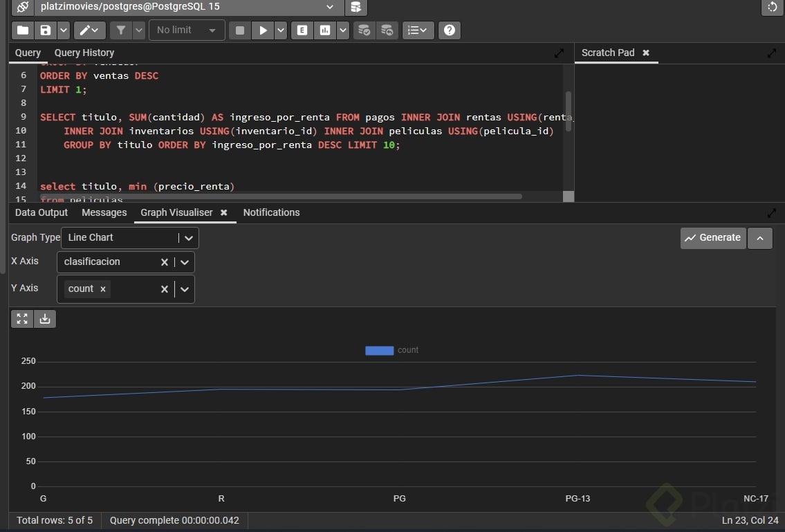Image resolution: width=785 pixels, height=532 pixels.
Task: Open the No limit rows dropdown
Action: coord(186,30)
